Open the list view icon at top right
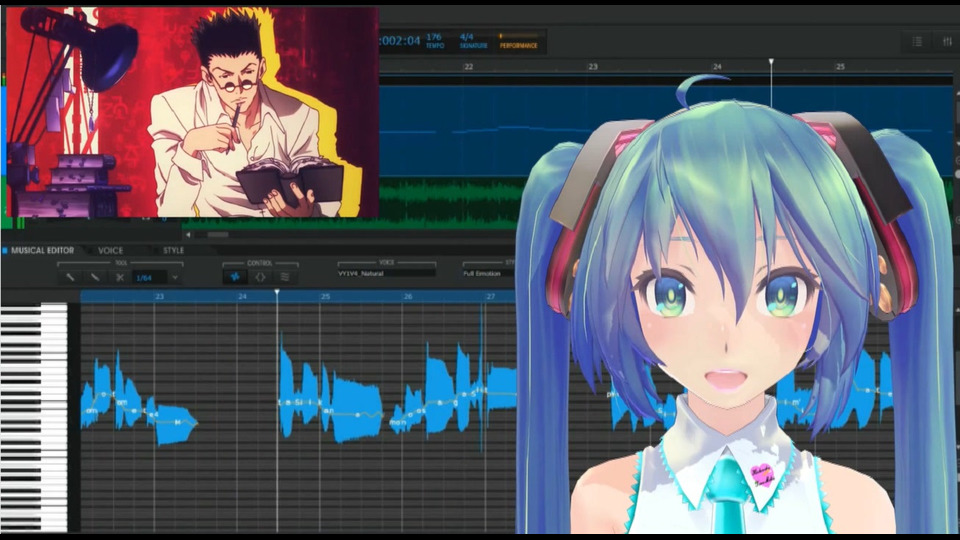Viewport: 960px width, 540px height. [x=917, y=41]
